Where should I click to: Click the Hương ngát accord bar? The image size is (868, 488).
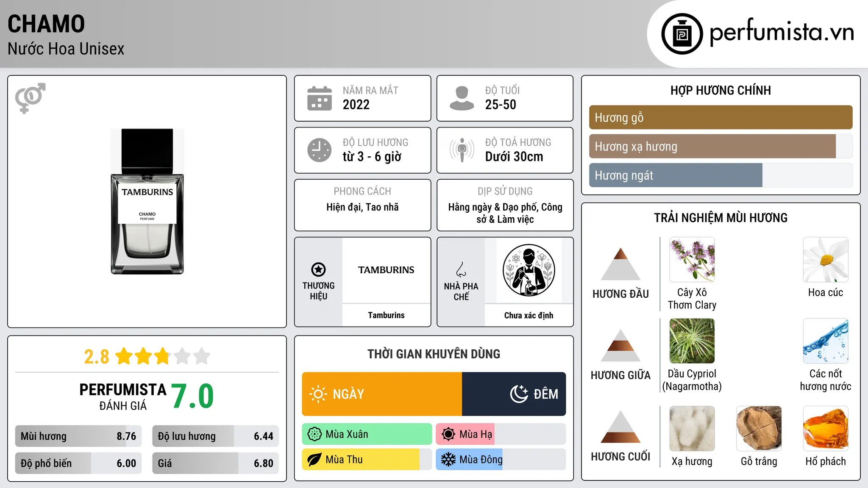(721, 175)
